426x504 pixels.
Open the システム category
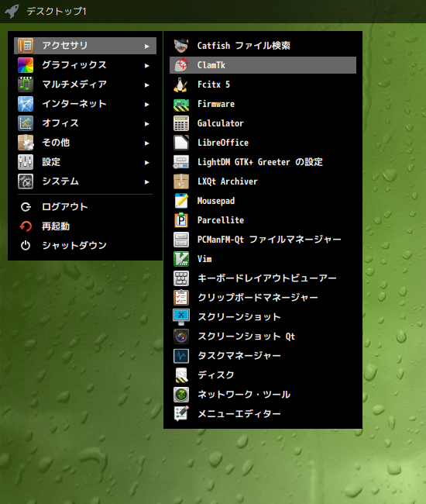click(85, 181)
